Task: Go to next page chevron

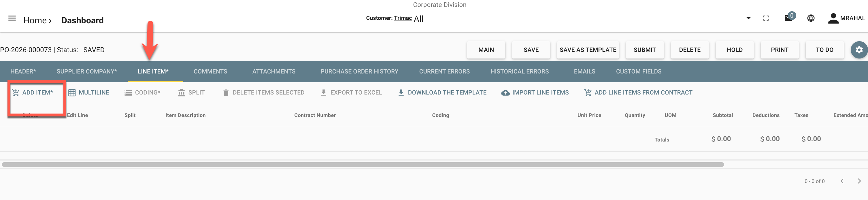Action: (x=859, y=181)
